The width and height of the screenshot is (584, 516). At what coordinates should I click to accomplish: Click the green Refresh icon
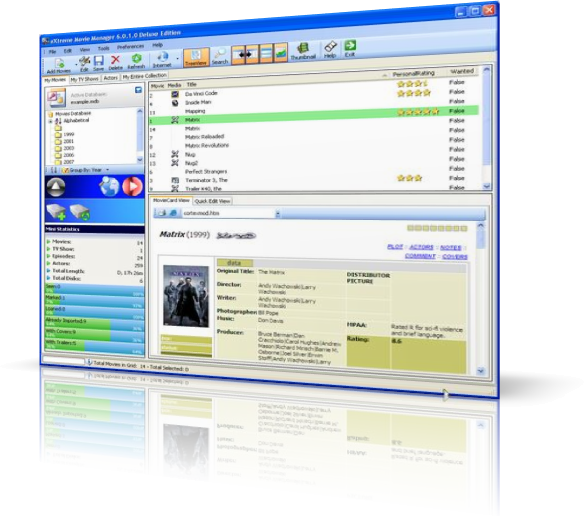pos(136,58)
